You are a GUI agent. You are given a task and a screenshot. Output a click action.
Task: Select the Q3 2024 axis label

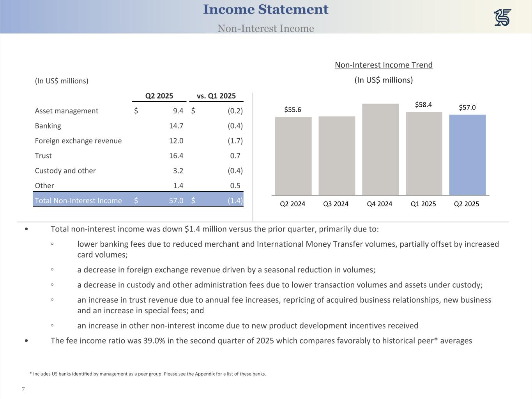coord(336,204)
